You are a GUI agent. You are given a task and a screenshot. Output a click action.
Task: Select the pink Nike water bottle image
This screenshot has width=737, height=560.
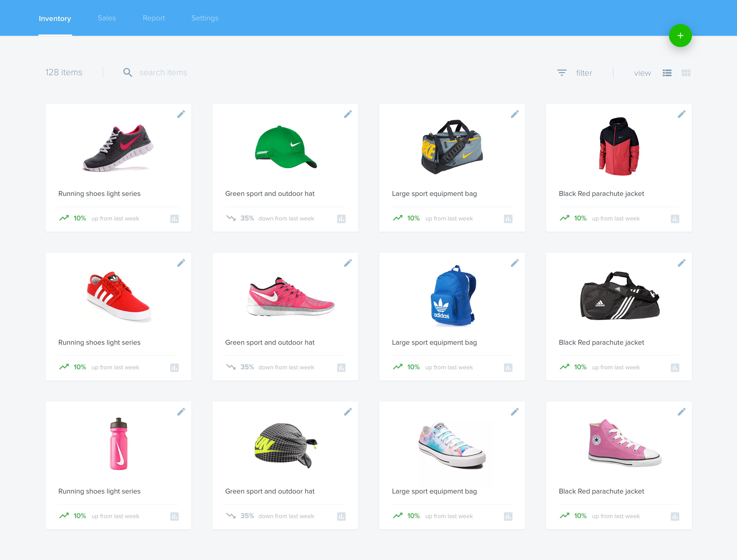pyautogui.click(x=119, y=444)
